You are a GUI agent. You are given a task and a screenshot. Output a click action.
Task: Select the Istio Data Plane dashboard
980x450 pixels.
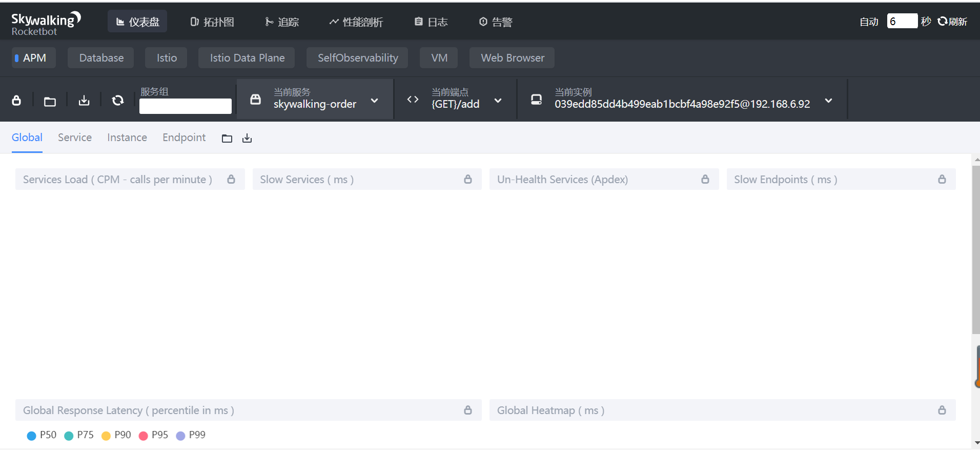coord(247,57)
